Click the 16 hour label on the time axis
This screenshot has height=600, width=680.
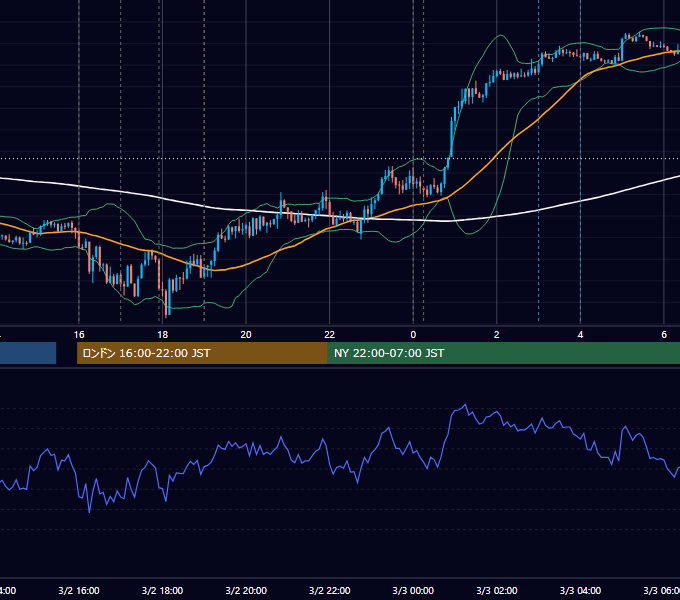coord(79,335)
